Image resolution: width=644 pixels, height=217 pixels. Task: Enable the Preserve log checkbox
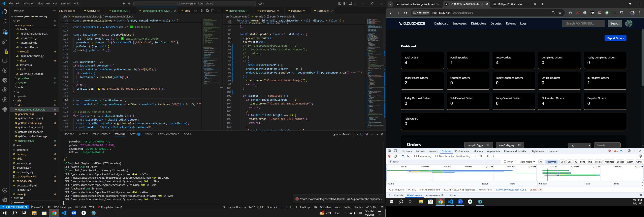point(415,156)
